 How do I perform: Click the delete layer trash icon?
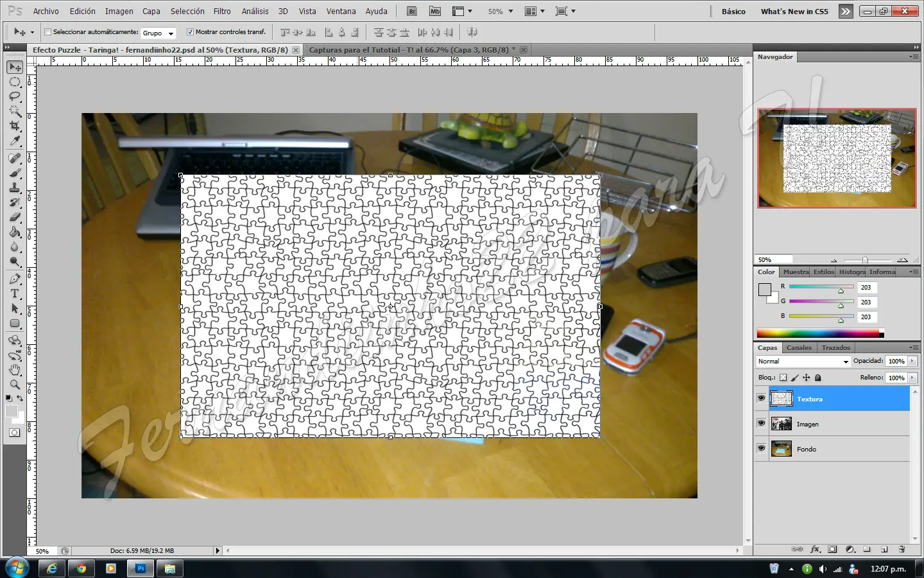tap(902, 549)
